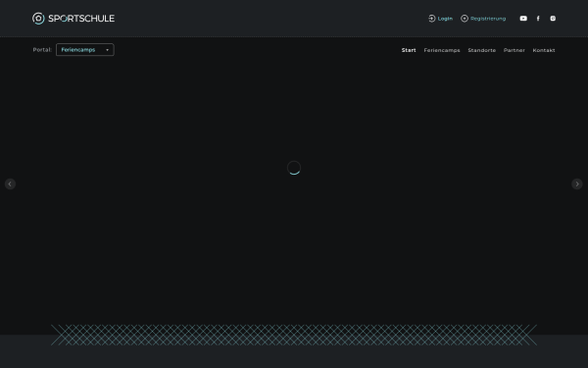Viewport: 588px width, 368px height.
Task: Select the Start menu item
Action: 409,50
